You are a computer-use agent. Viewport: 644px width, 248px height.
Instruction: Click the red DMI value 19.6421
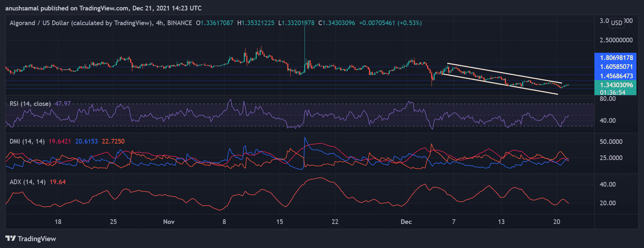coord(60,141)
